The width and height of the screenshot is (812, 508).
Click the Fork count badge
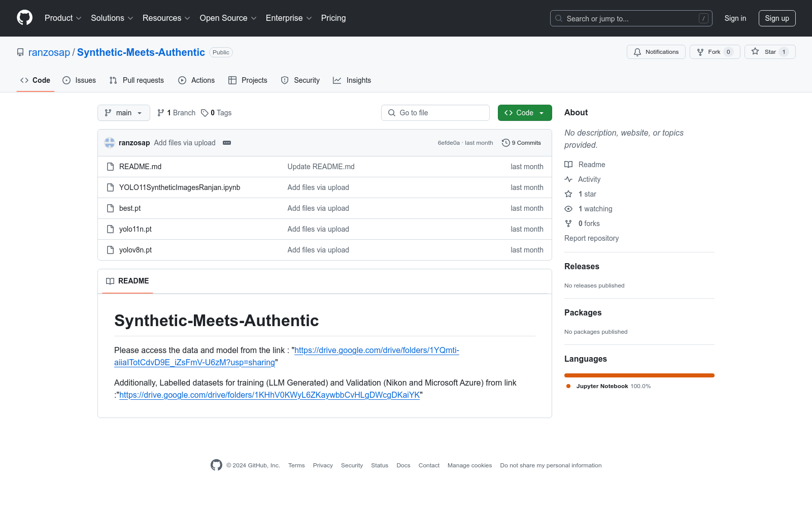point(728,52)
